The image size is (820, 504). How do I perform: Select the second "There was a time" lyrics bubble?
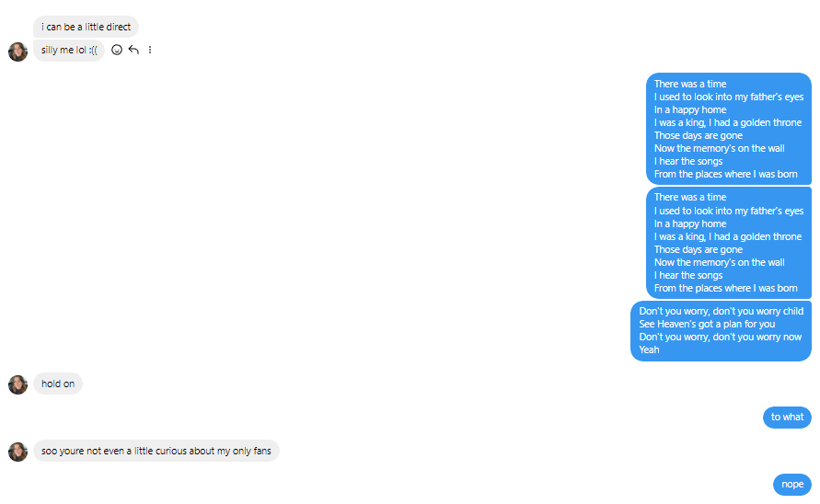point(729,243)
